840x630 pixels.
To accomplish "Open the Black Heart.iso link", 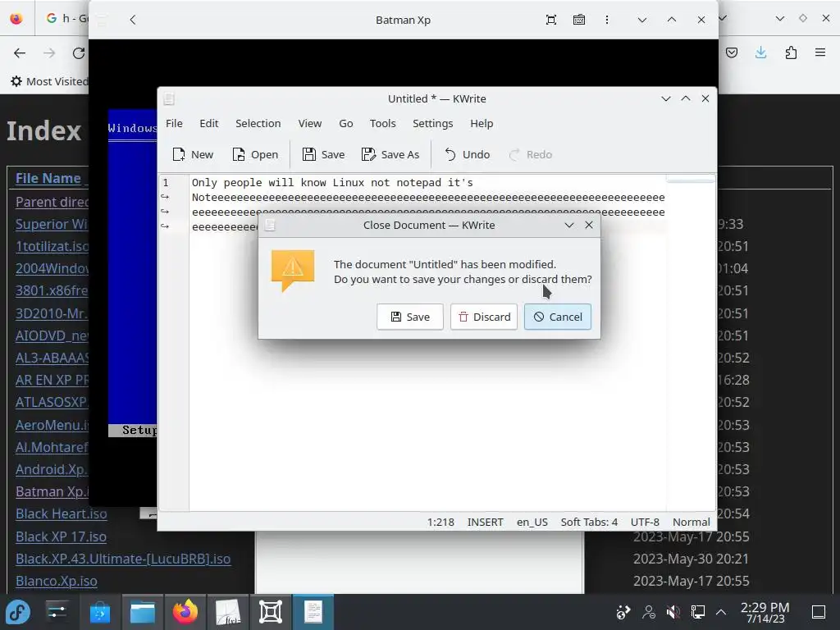I will 61,514.
